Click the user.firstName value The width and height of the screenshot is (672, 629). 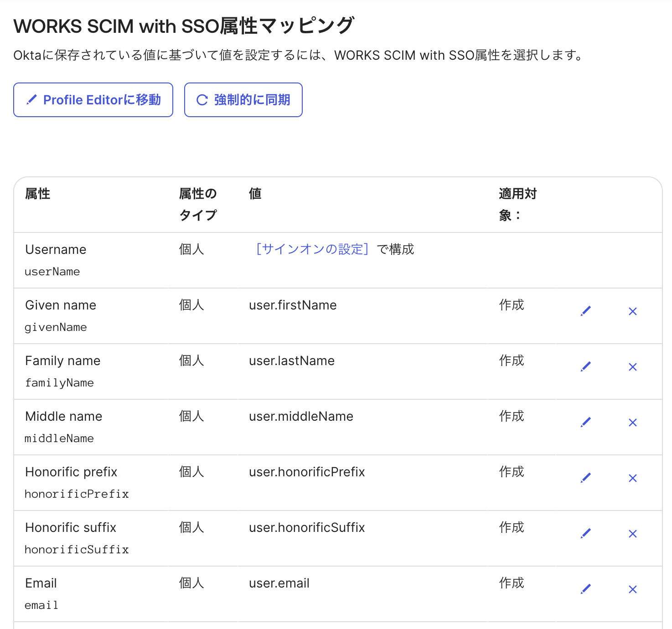point(293,305)
